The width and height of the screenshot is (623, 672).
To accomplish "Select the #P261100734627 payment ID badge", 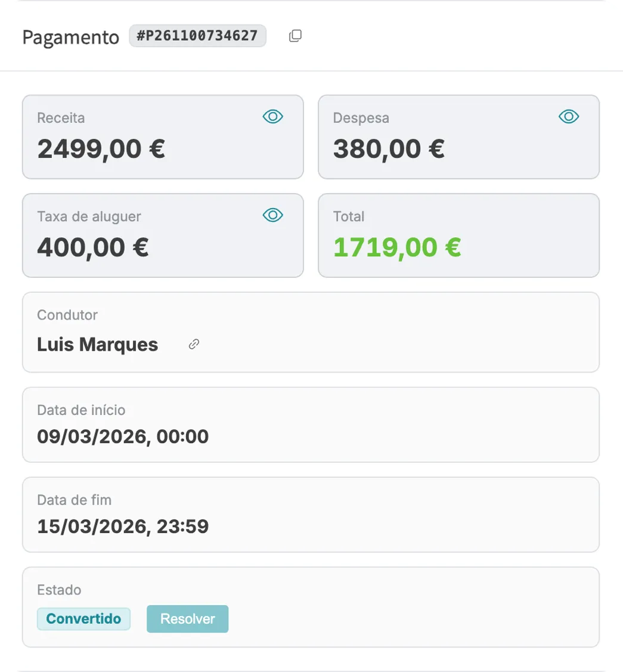I will pyautogui.click(x=197, y=36).
